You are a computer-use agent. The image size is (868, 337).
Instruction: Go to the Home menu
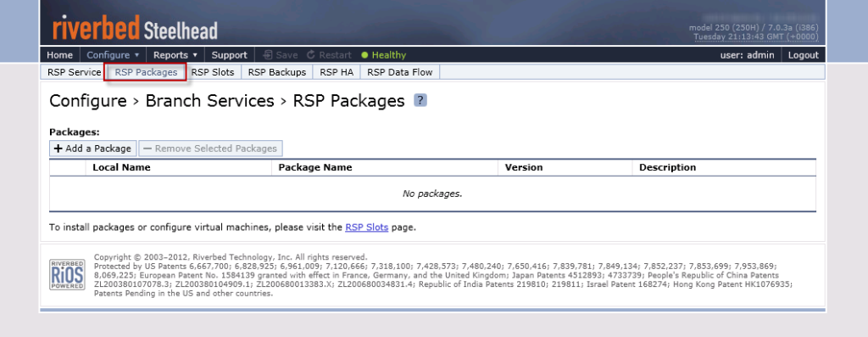[60, 55]
